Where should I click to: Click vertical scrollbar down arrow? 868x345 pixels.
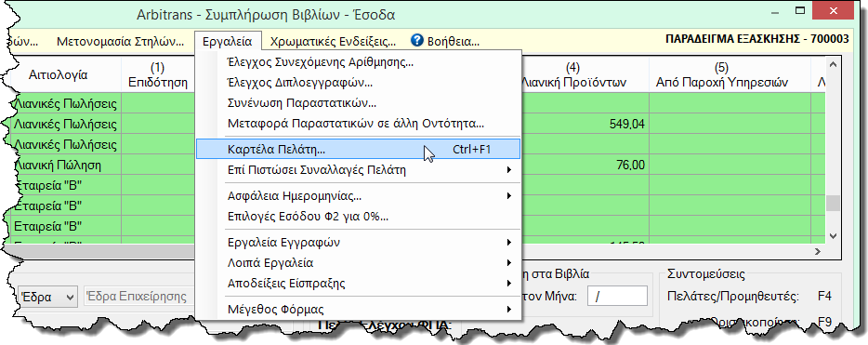tap(833, 235)
